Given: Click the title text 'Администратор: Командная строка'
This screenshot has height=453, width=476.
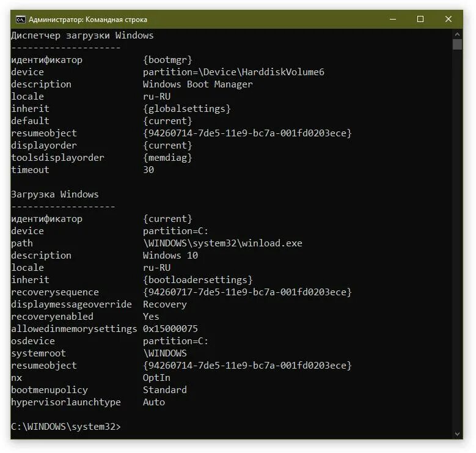Looking at the screenshot, I should pos(88,20).
